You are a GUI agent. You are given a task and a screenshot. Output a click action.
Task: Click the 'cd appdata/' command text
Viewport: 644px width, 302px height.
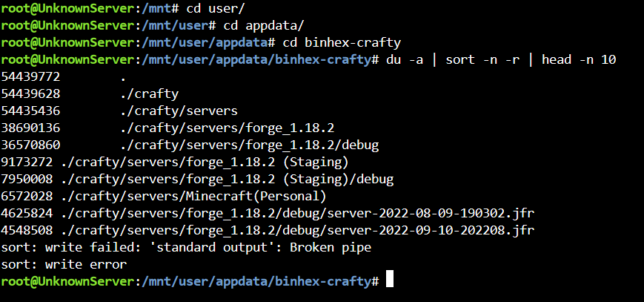pyautogui.click(x=264, y=25)
